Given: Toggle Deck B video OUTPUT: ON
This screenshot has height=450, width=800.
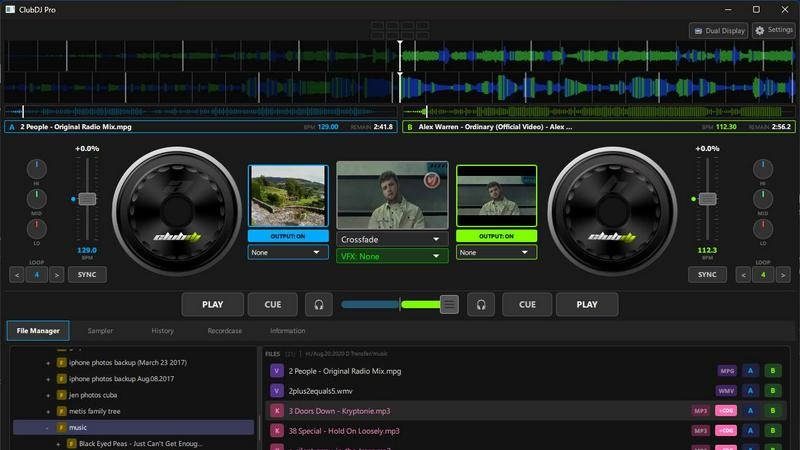Looking at the screenshot, I should tap(496, 236).
